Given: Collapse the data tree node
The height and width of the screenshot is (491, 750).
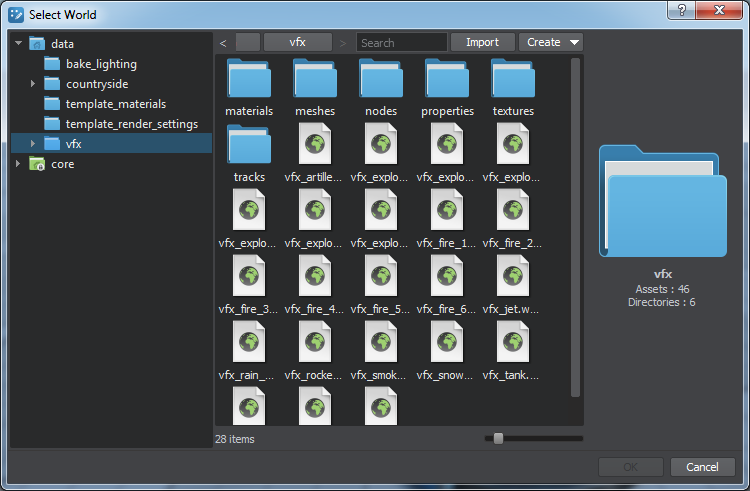Looking at the screenshot, I should (x=19, y=44).
